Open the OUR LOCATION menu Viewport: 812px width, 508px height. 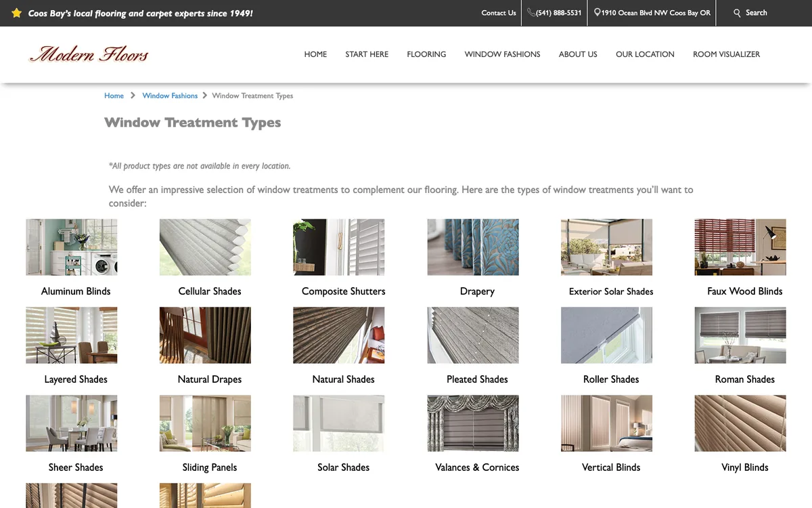coord(645,54)
